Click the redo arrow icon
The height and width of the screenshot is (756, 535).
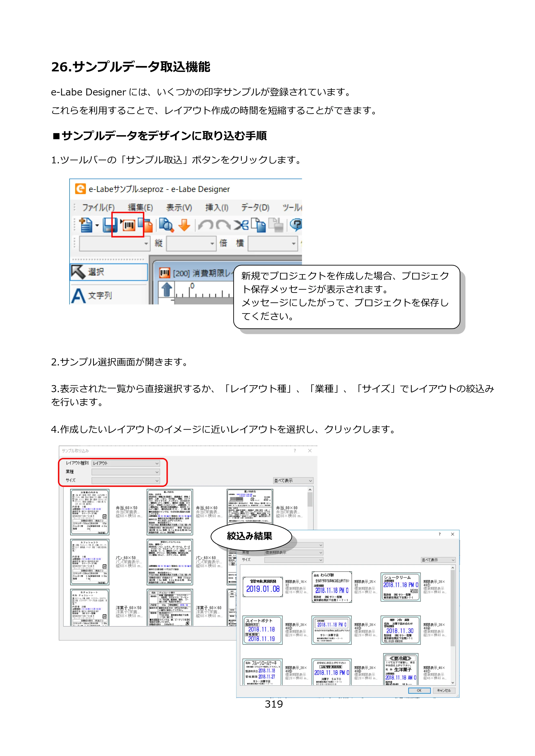coord(223,225)
